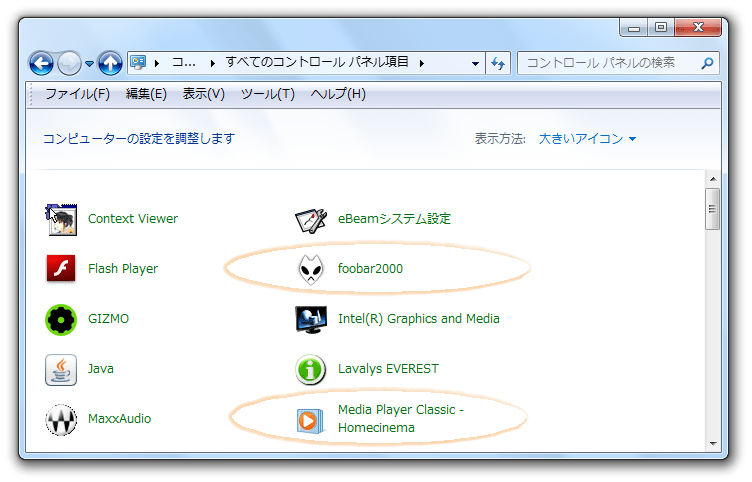Expand arrow after コ... breadcrumb
Image resolution: width=752 pixels, height=482 pixels.
pyautogui.click(x=212, y=63)
